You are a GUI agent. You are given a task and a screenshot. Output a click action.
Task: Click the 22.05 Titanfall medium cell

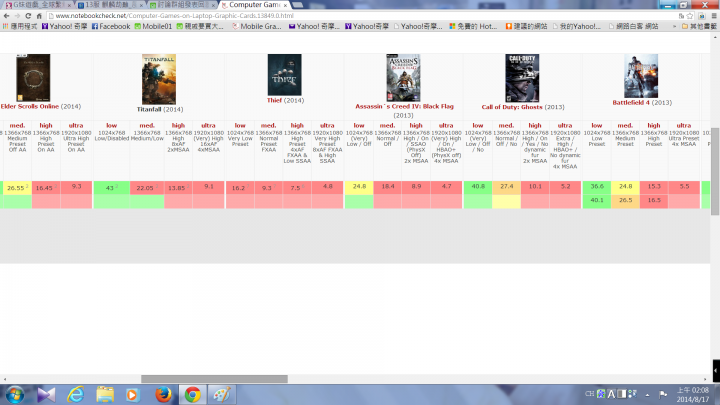[147, 187]
